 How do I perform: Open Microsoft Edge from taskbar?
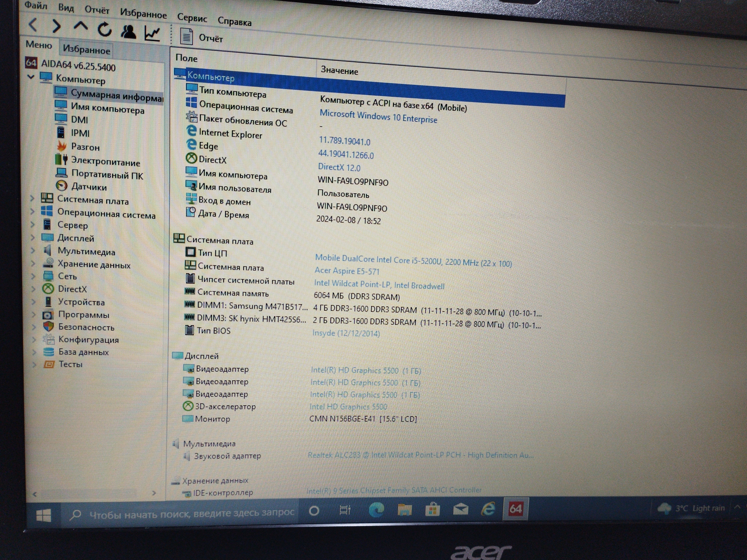pos(376,509)
